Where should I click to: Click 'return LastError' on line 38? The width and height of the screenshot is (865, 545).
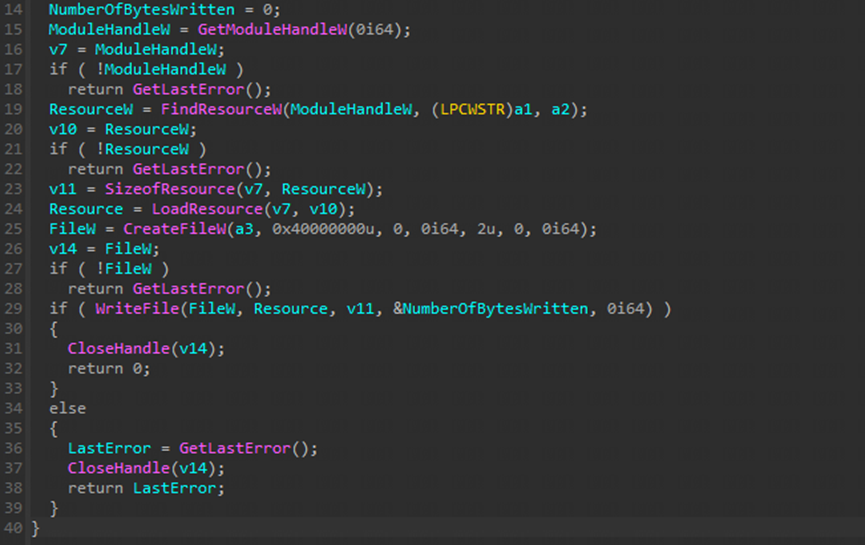(x=142, y=488)
